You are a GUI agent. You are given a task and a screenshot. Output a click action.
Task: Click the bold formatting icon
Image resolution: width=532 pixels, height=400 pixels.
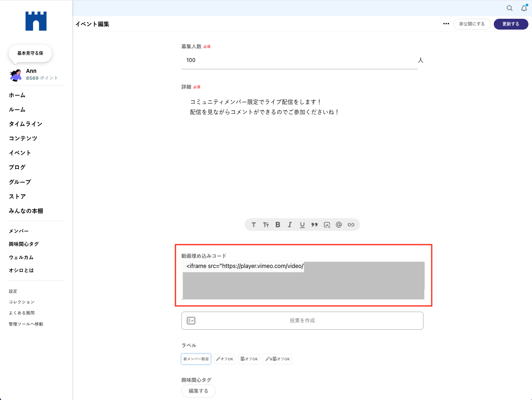278,225
